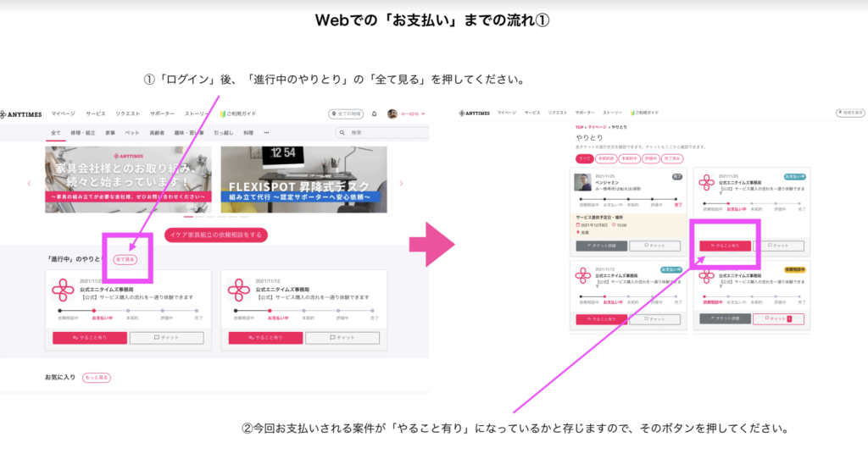Select the すべて filter pill on やりとり page
The image size is (868, 459).
[x=584, y=158]
